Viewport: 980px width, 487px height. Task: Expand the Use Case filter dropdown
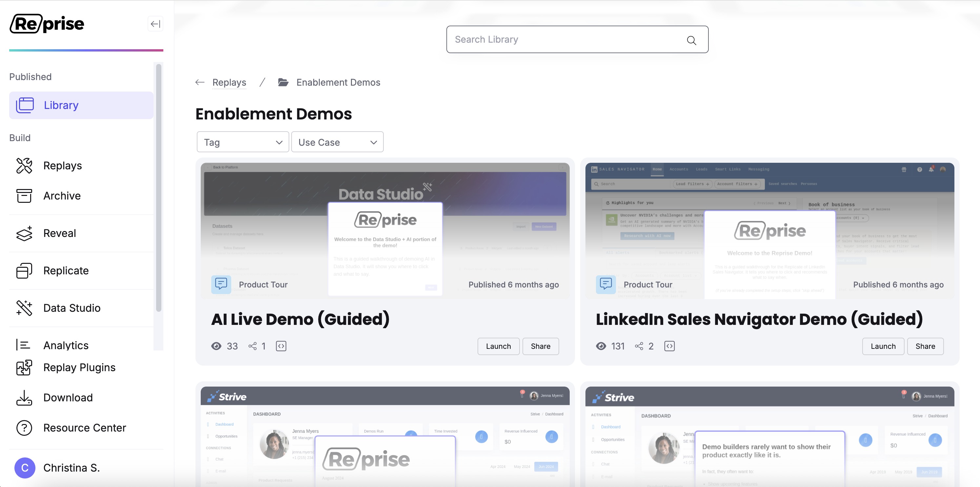click(x=337, y=142)
